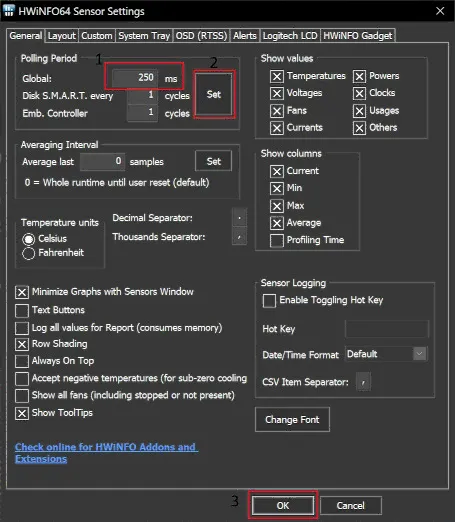Toggle the Currents checkbox
Viewport: 455px width, 522px height.
tap(277, 128)
